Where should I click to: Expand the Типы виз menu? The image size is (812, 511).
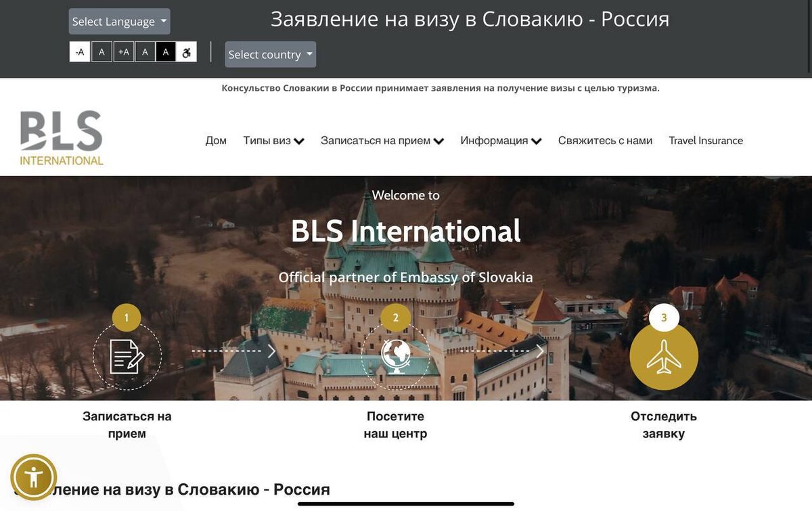point(274,141)
